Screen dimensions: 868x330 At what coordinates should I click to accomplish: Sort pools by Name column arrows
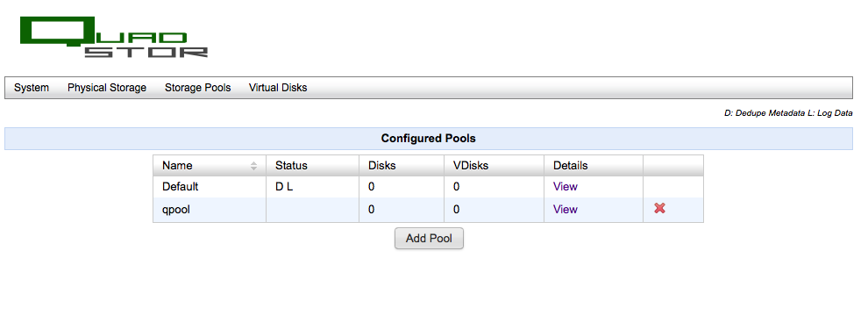click(x=253, y=166)
